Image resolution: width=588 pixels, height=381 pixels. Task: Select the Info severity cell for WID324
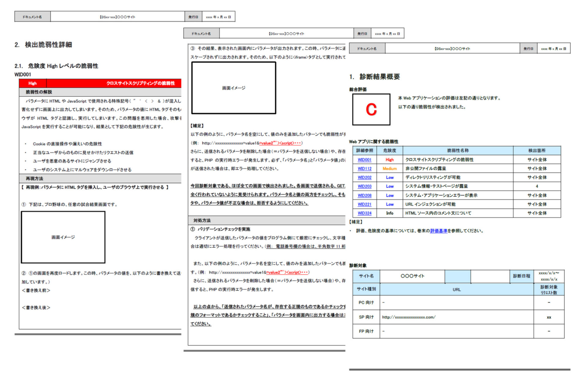coord(390,213)
